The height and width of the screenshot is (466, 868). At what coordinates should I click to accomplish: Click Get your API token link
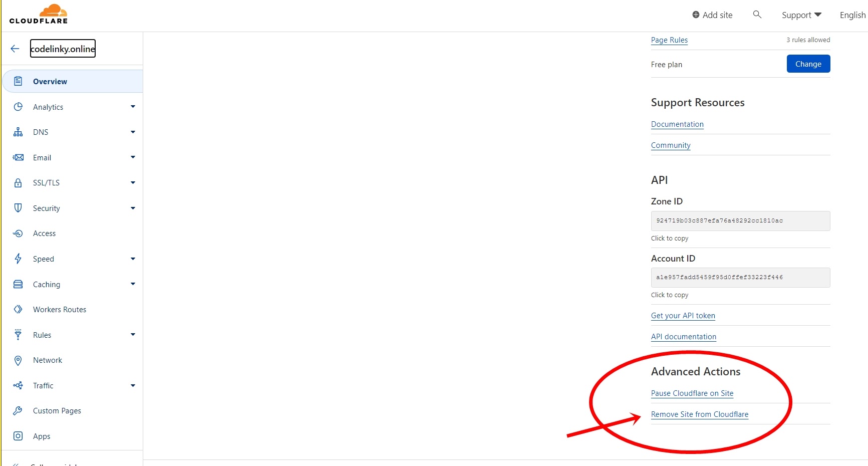[683, 316]
